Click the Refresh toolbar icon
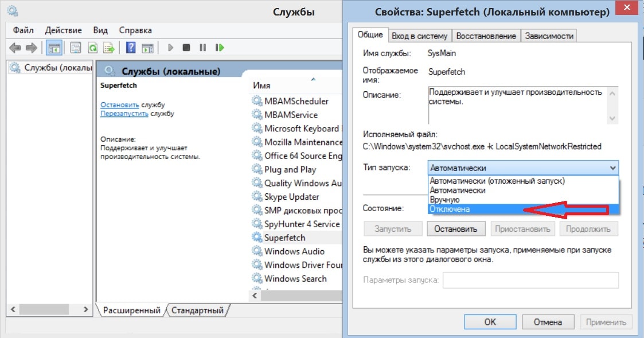 [x=92, y=48]
